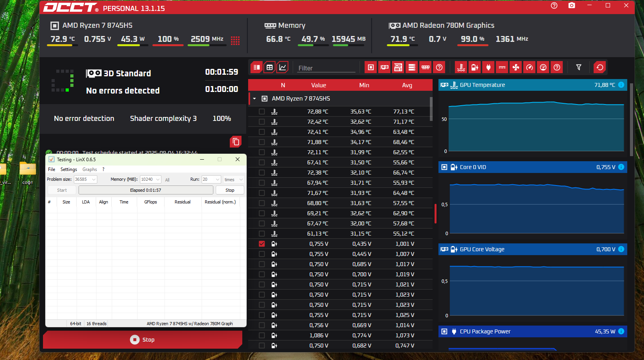The width and height of the screenshot is (644, 360).
Task: Open the File menu in LinX
Action: [52, 169]
